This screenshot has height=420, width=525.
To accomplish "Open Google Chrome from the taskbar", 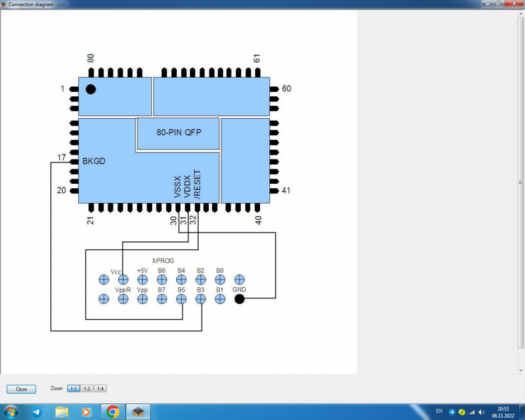I will (112, 412).
